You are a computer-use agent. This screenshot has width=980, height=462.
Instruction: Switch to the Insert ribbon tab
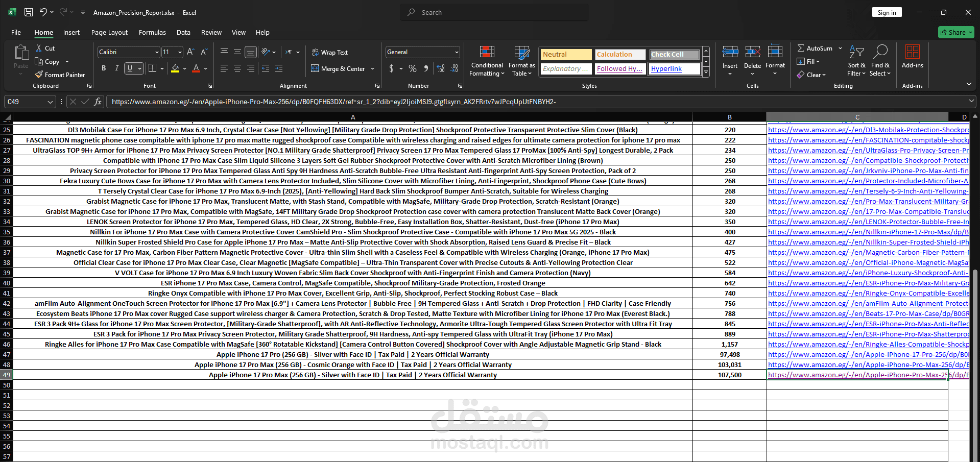[x=71, y=32]
